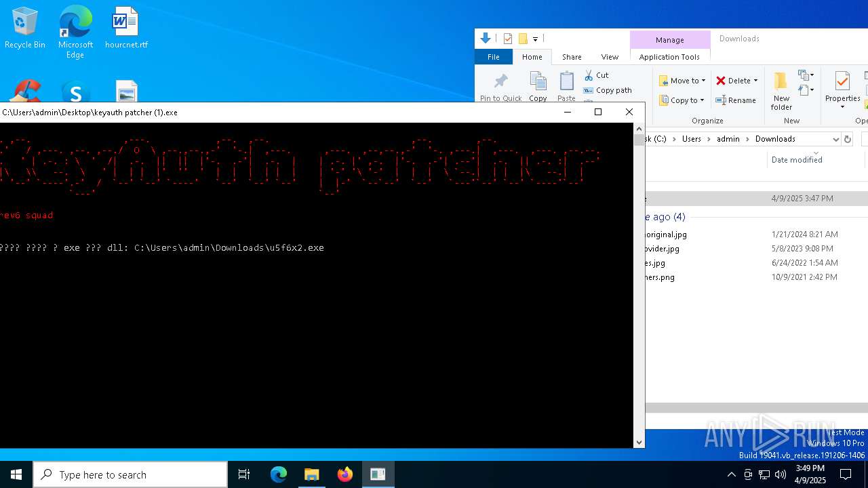This screenshot has width=868, height=488.
Task: Click Users in the address breadcrumb
Action: pos(692,139)
